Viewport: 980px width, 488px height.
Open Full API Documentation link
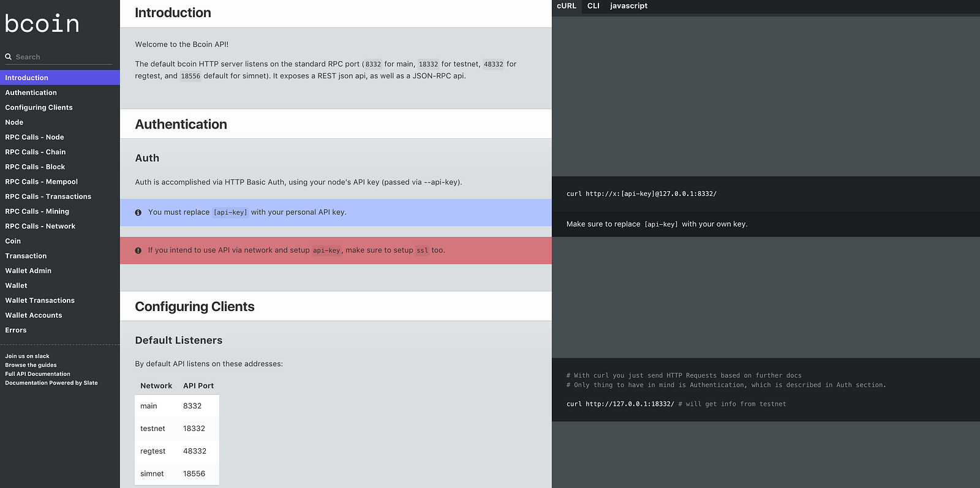coord(38,374)
